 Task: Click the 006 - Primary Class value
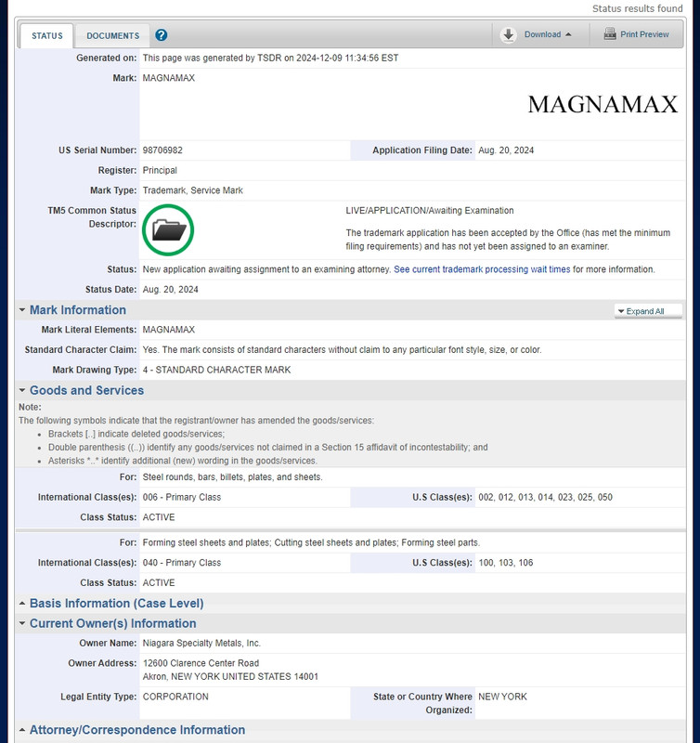182,497
